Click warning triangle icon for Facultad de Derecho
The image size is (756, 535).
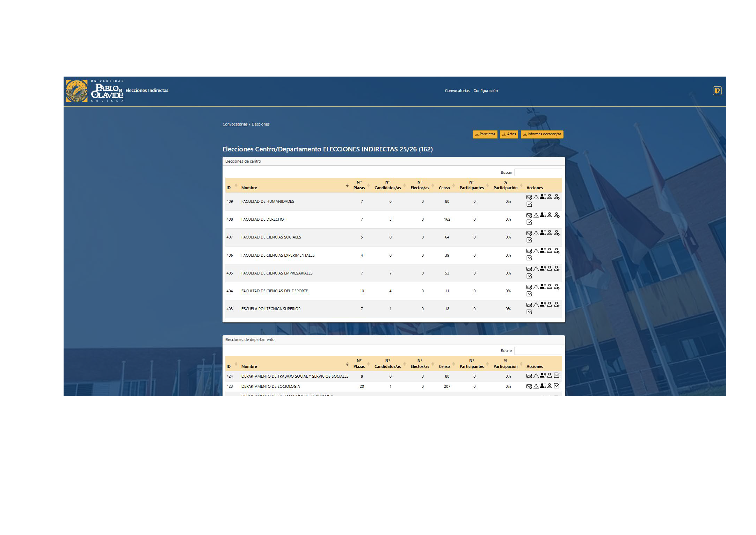536,215
